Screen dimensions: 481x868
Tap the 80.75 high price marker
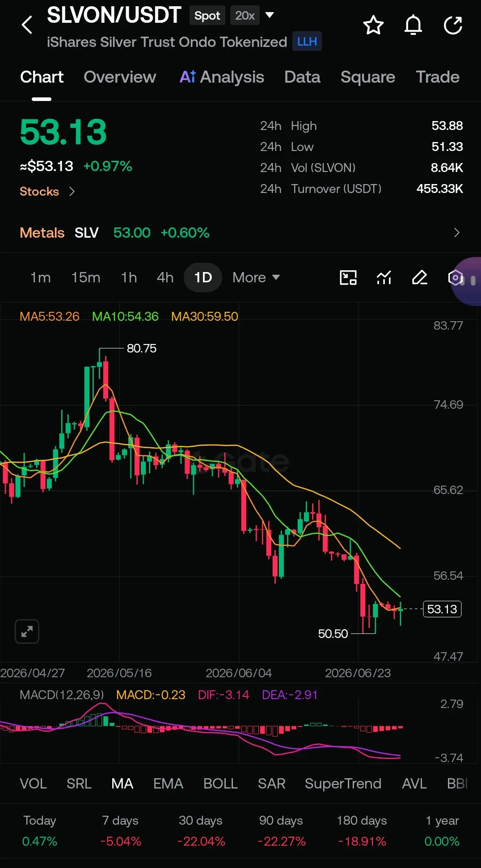point(141,348)
